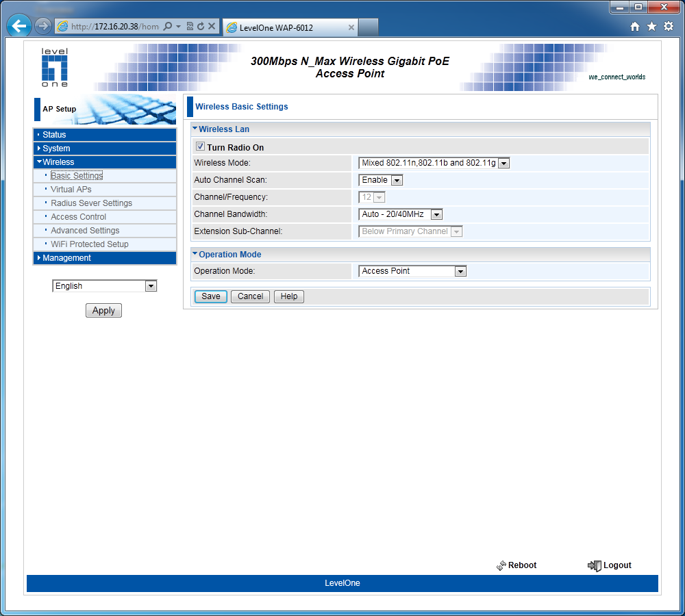Image resolution: width=685 pixels, height=616 pixels.
Task: Click the AP Setup label
Action: click(60, 109)
